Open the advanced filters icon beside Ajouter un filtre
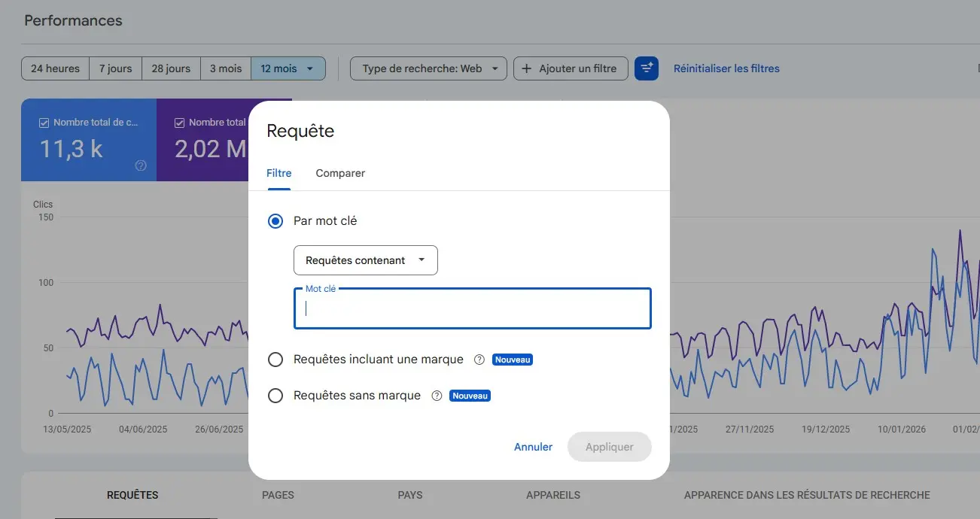The image size is (980, 519). pyautogui.click(x=647, y=68)
